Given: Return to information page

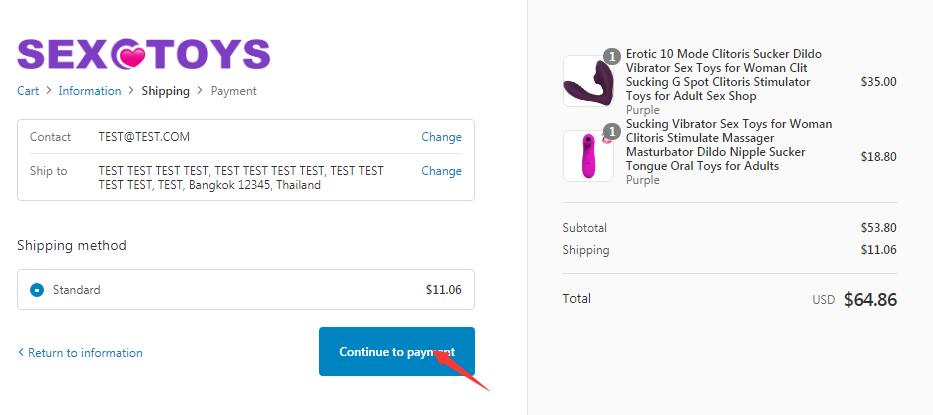Looking at the screenshot, I should point(80,353).
